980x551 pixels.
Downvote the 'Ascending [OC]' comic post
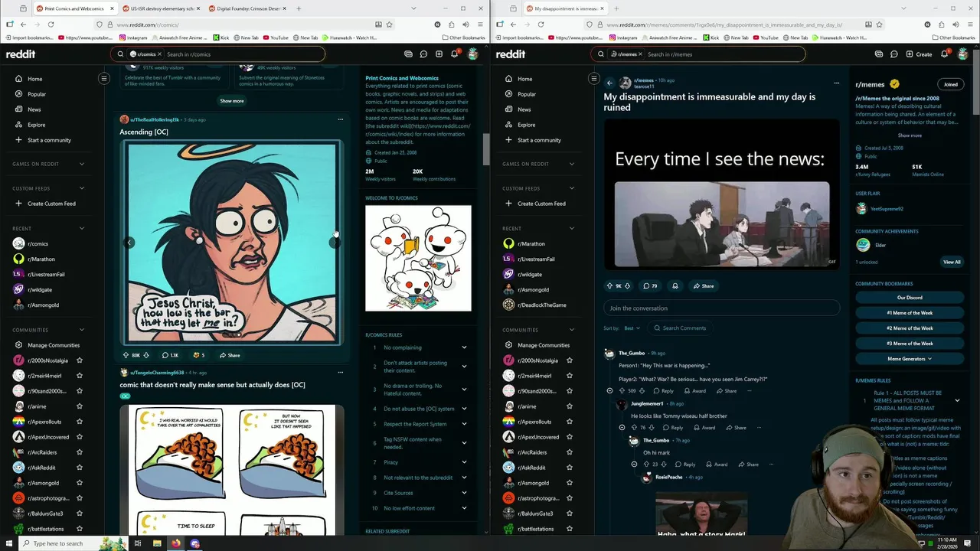146,355
